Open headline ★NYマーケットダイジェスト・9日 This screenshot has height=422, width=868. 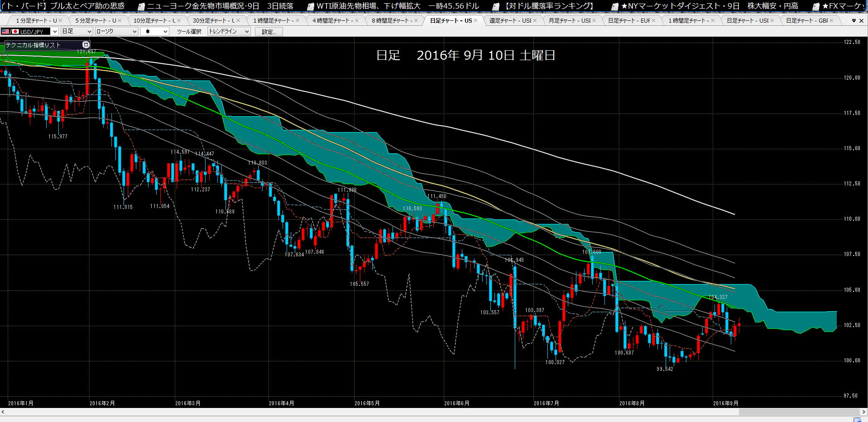coord(709,6)
